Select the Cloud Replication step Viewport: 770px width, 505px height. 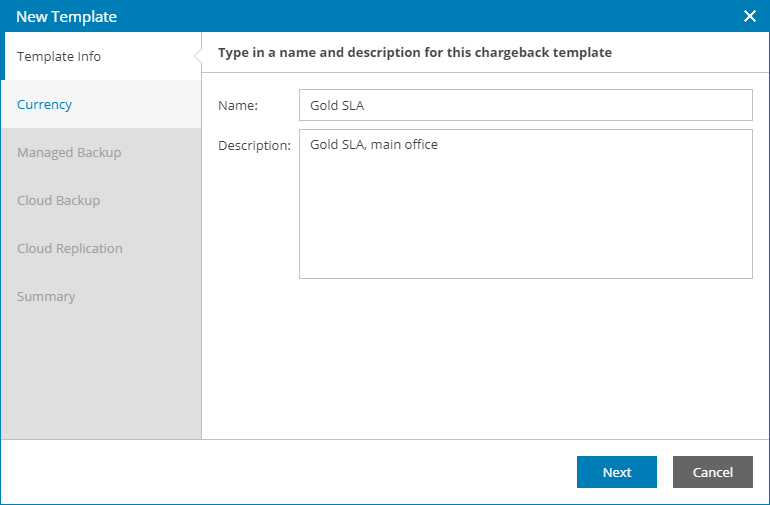pyautogui.click(x=70, y=248)
